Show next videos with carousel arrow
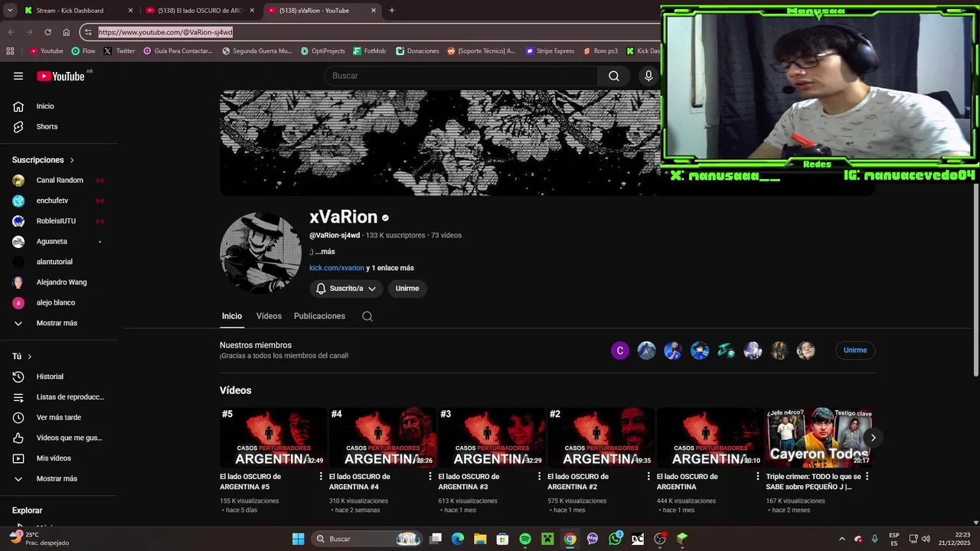The image size is (980, 551). click(873, 438)
